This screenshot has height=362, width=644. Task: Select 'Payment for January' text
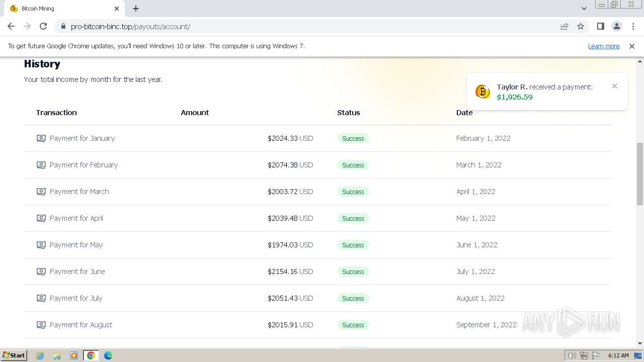[82, 138]
